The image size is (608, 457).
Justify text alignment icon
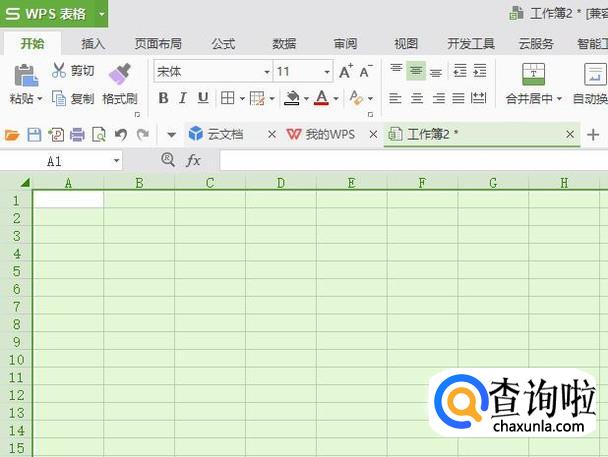[458, 98]
